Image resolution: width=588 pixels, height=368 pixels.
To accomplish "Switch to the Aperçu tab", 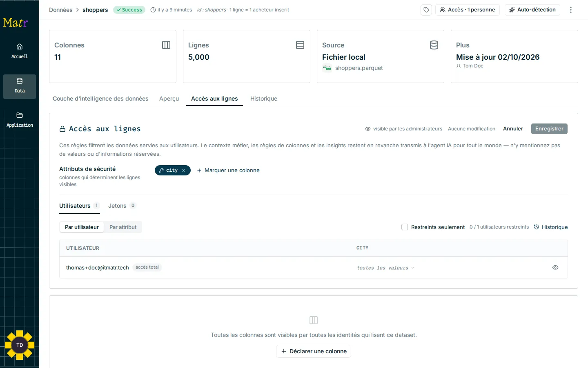I will point(169,99).
